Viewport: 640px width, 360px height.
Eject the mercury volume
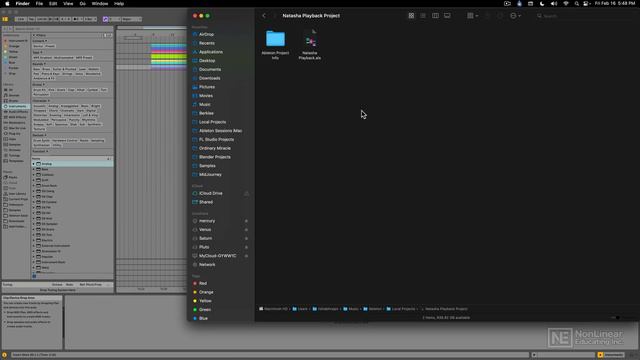(x=246, y=221)
